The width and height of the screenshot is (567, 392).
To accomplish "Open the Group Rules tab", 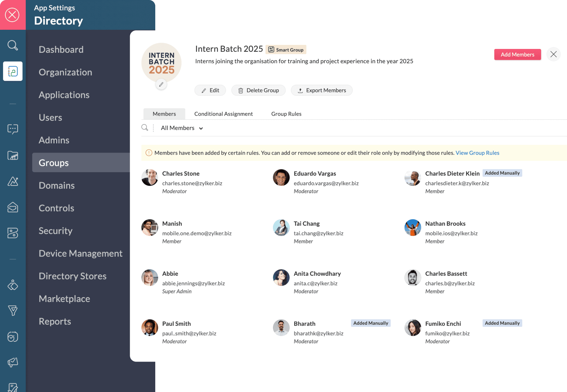I will (x=286, y=114).
